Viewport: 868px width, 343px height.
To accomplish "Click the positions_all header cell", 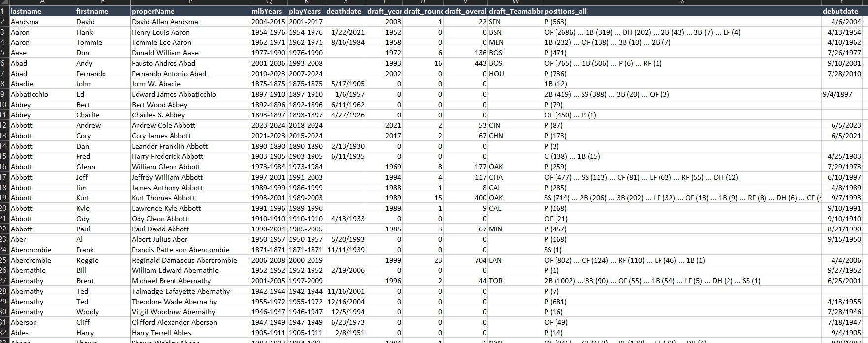I will tap(682, 11).
